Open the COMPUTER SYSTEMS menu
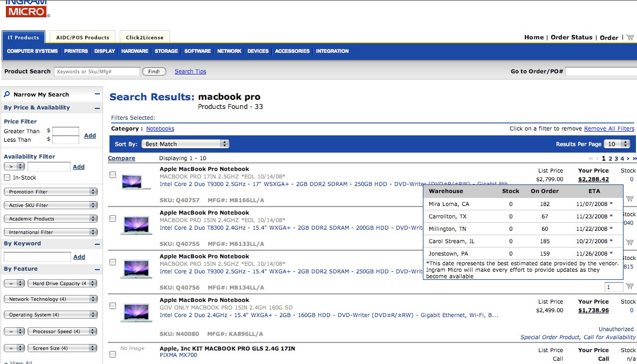Image resolution: width=637 pixels, height=364 pixels. click(x=32, y=51)
